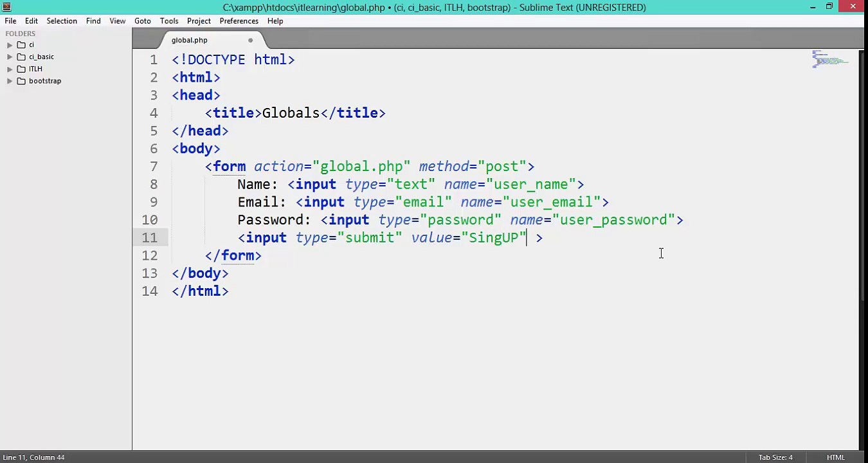868x463 pixels.
Task: Click the "post" method value
Action: [502, 167]
